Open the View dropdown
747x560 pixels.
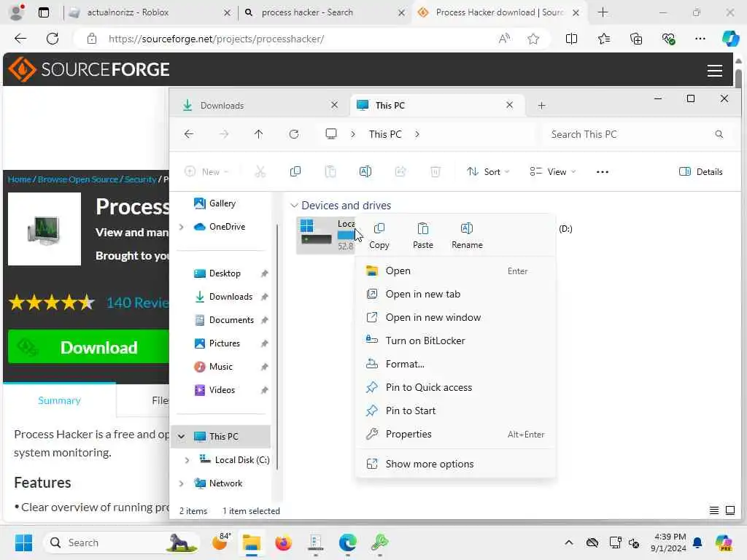(553, 171)
